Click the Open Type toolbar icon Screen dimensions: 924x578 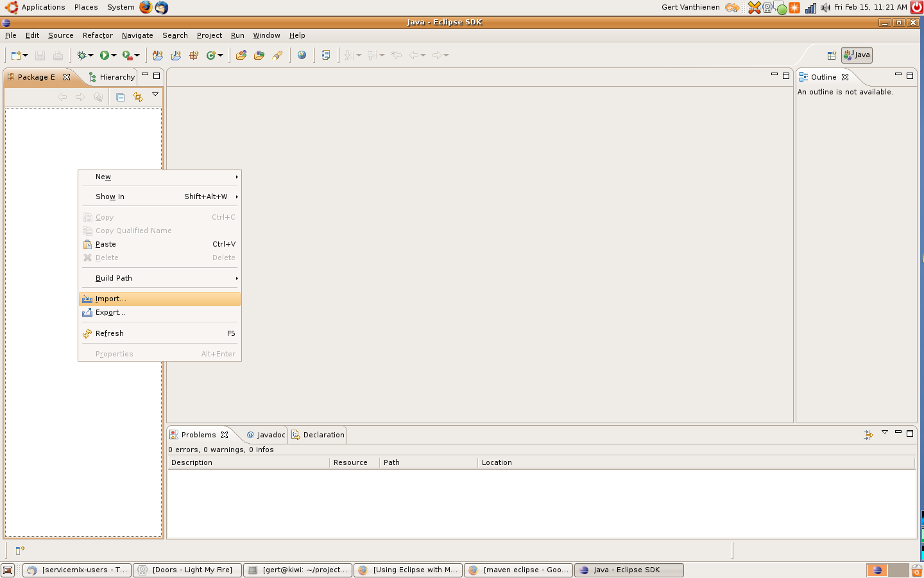pyautogui.click(x=241, y=55)
